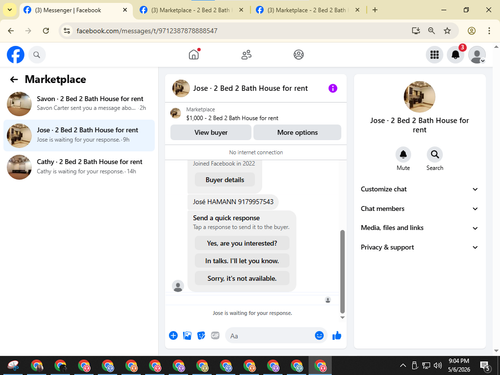The height and width of the screenshot is (375, 500).
Task: Send quick reply 'Sorry, it's not available.'
Action: [x=242, y=278]
